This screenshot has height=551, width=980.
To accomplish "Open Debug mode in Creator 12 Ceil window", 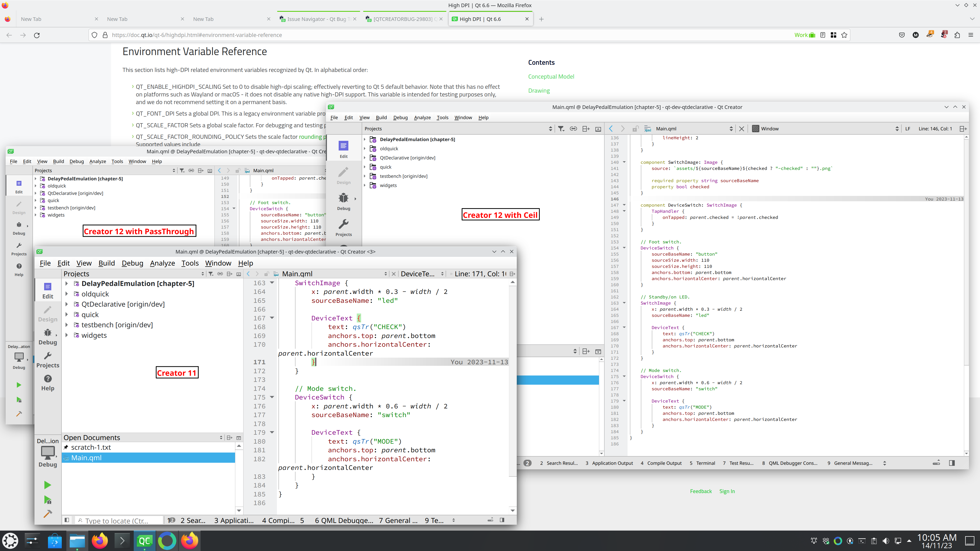I will (x=344, y=202).
